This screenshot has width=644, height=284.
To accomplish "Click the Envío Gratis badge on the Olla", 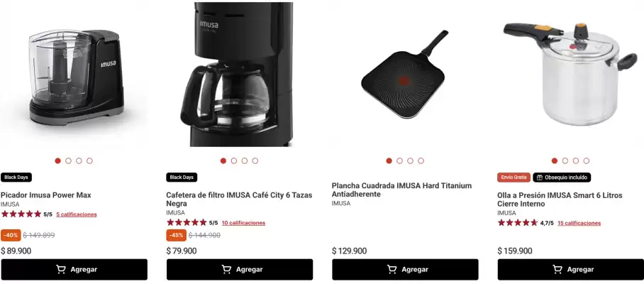I will [x=513, y=177].
